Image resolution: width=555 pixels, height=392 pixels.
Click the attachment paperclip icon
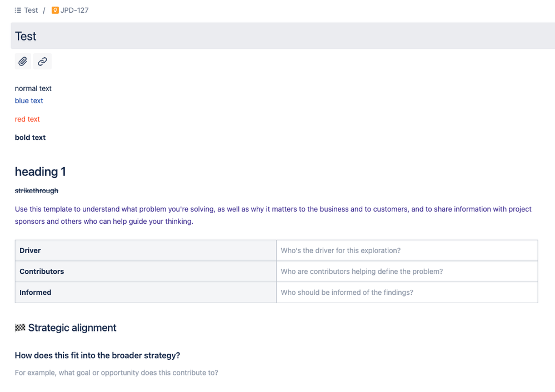(23, 62)
